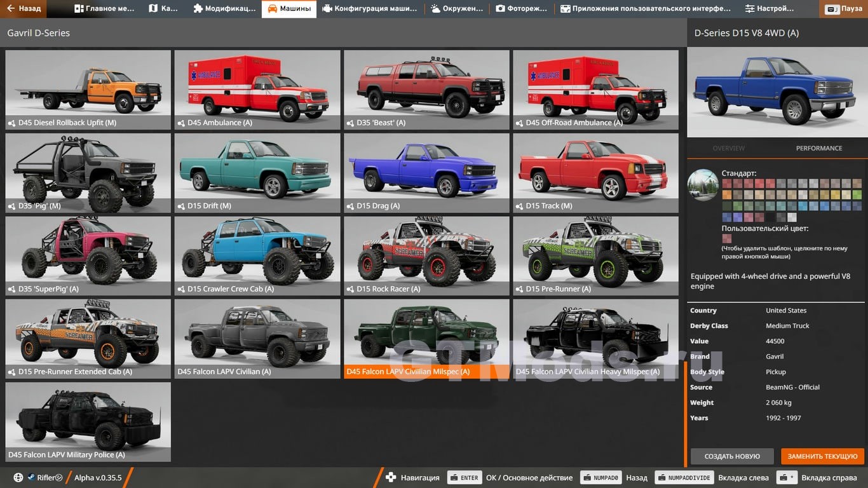Click the United States country value
The width and height of the screenshot is (868, 488).
click(x=786, y=311)
